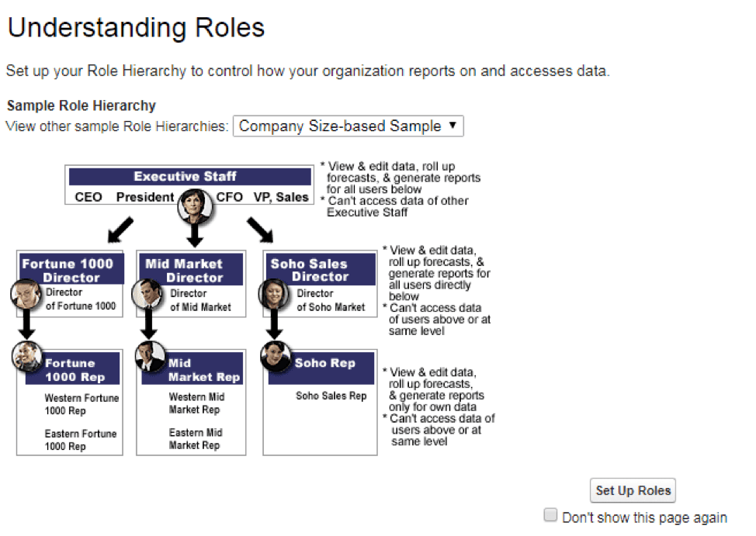This screenshot has width=756, height=536.
Task: Click the Fortune 1000 Rep avatar photo
Action: pyautogui.click(x=27, y=356)
